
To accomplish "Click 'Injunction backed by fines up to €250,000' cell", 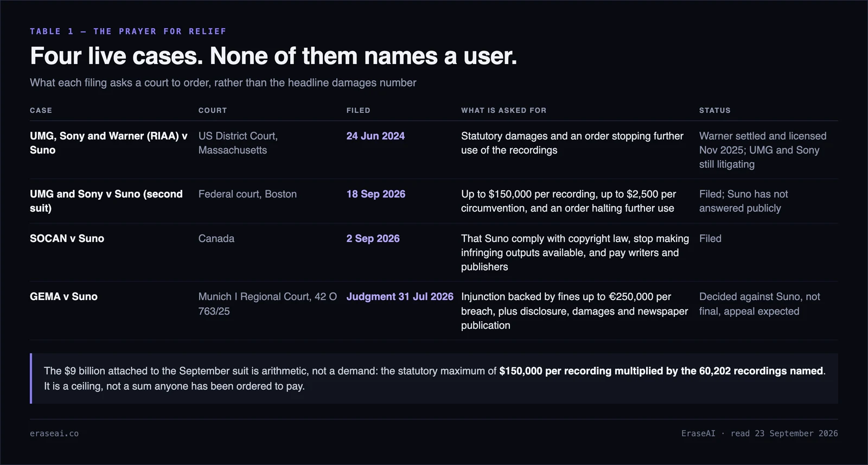I will click(x=575, y=311).
